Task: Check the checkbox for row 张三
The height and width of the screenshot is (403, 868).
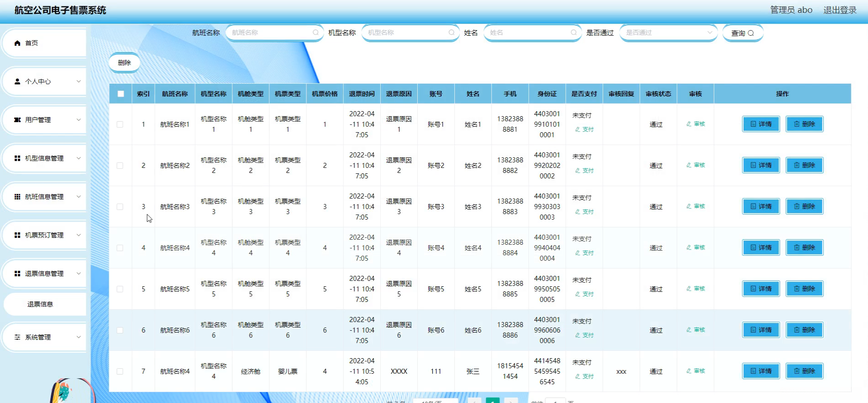Action: coord(120,371)
